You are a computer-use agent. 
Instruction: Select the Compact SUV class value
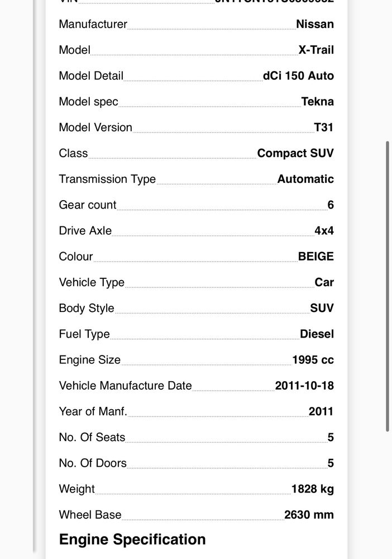[x=295, y=153]
